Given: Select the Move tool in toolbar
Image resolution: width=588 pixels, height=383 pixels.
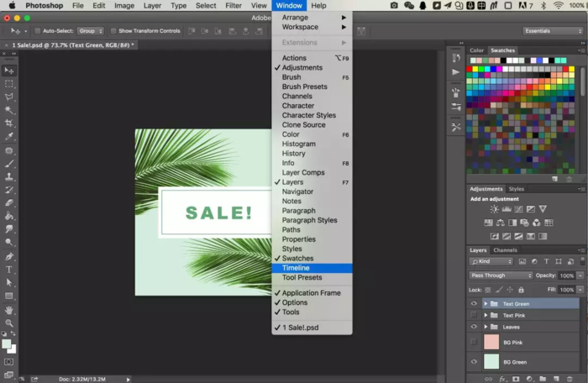Looking at the screenshot, I should [x=9, y=71].
